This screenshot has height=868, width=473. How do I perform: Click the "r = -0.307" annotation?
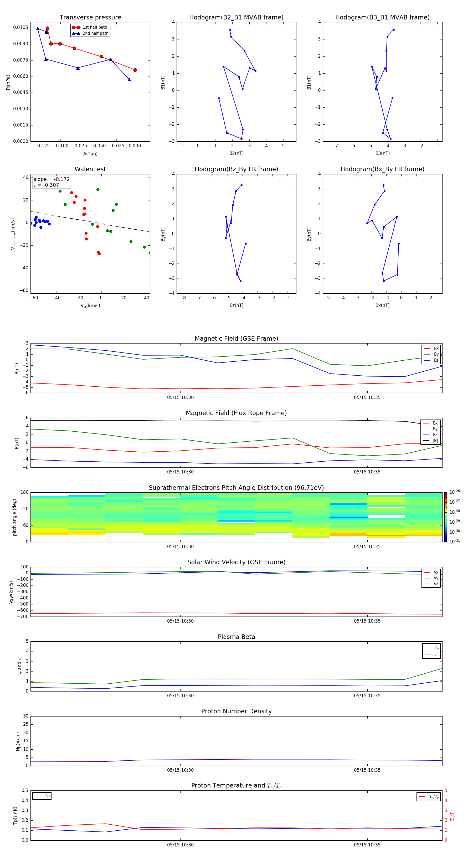tap(47, 185)
